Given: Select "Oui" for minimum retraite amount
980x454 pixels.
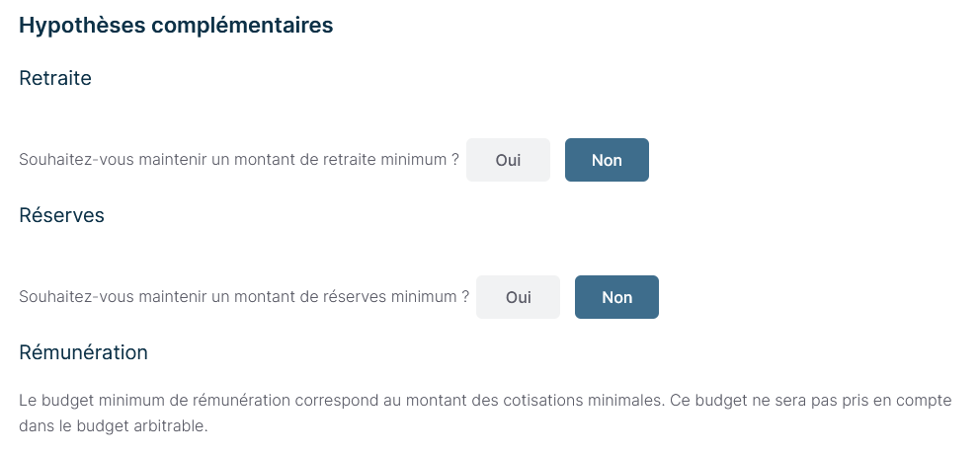Looking at the screenshot, I should pyautogui.click(x=508, y=160).
